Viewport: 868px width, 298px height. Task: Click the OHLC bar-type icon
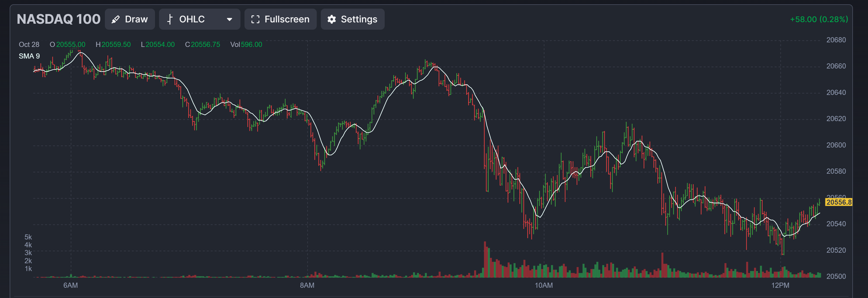(x=170, y=19)
